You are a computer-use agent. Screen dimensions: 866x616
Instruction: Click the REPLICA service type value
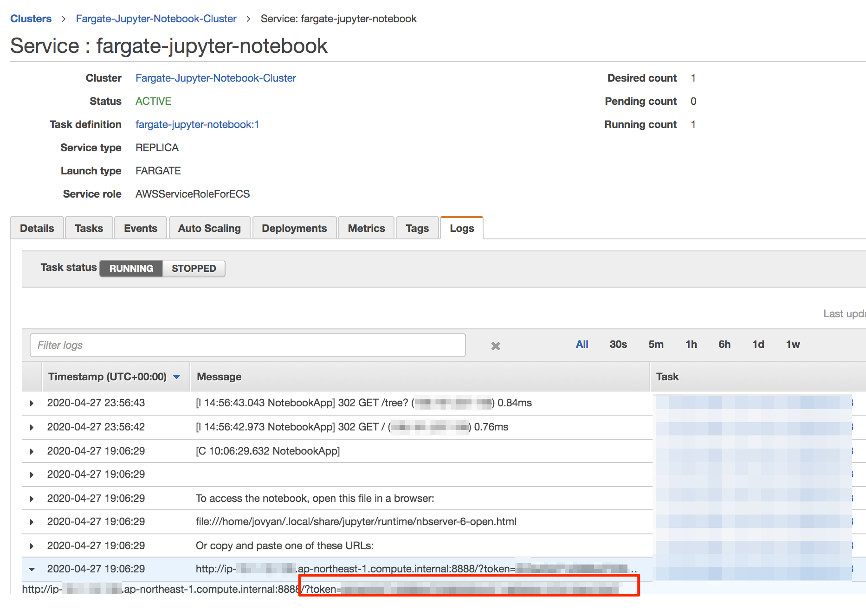[x=157, y=148]
